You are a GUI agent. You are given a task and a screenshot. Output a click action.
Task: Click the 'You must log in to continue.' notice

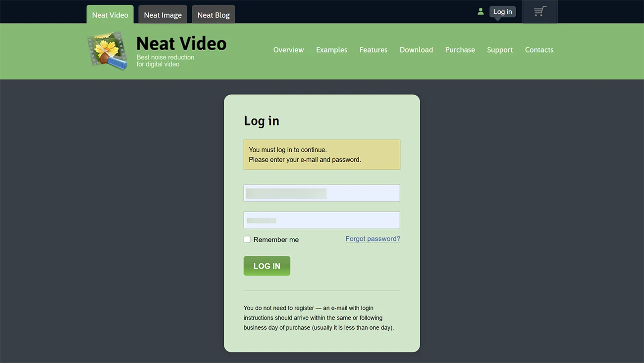[322, 155]
